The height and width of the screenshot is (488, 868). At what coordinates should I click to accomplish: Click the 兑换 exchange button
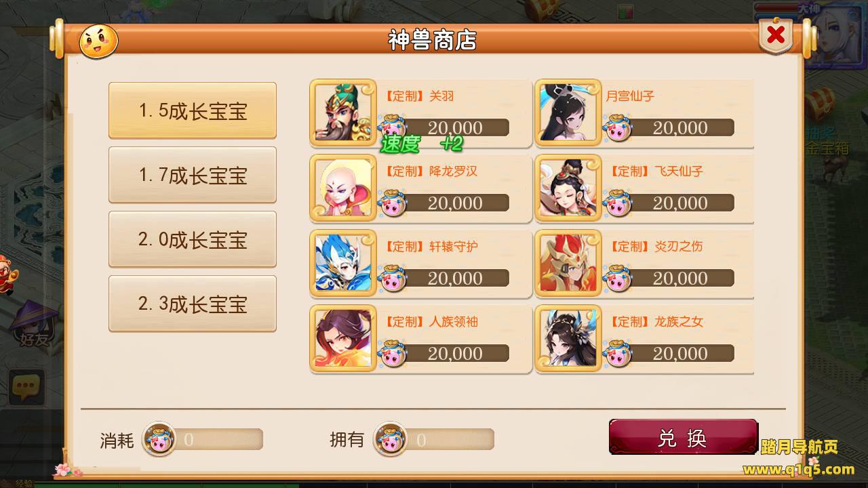click(683, 437)
